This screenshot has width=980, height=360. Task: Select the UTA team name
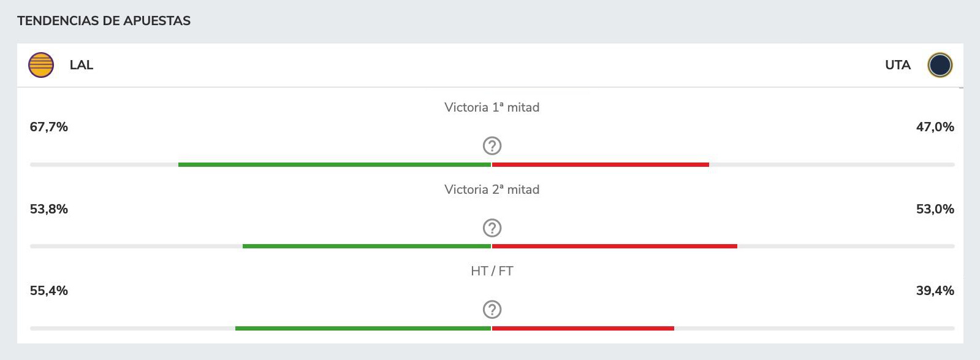click(898, 65)
